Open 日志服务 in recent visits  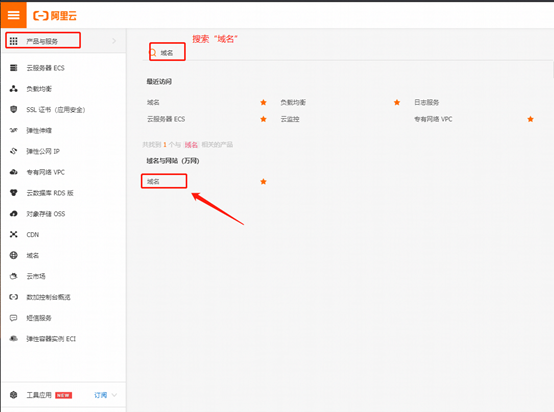pyautogui.click(x=426, y=102)
